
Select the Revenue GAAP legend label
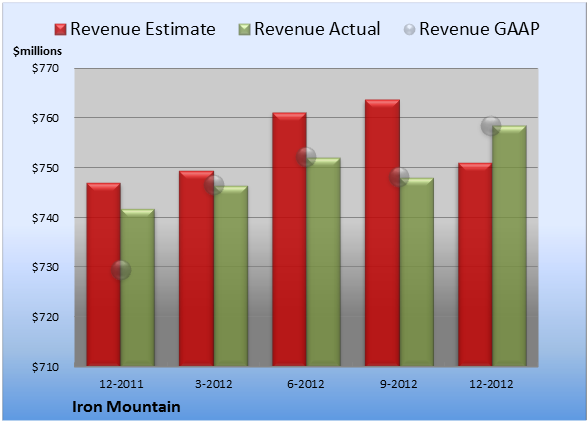pos(479,29)
